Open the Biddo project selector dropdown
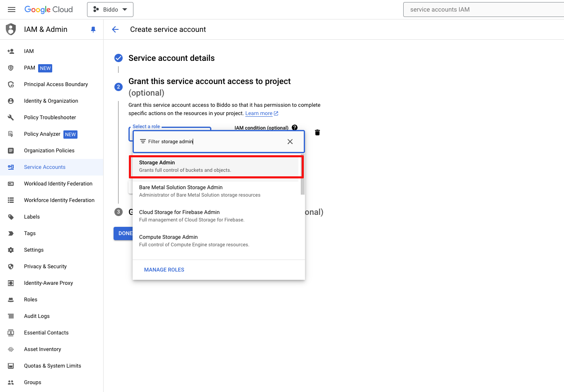 [110, 10]
